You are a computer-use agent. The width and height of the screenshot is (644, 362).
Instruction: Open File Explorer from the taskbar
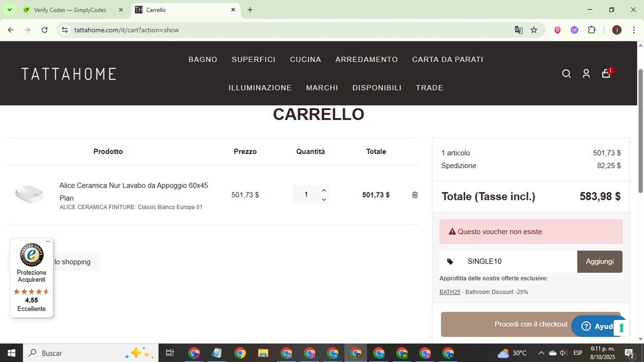click(263, 353)
